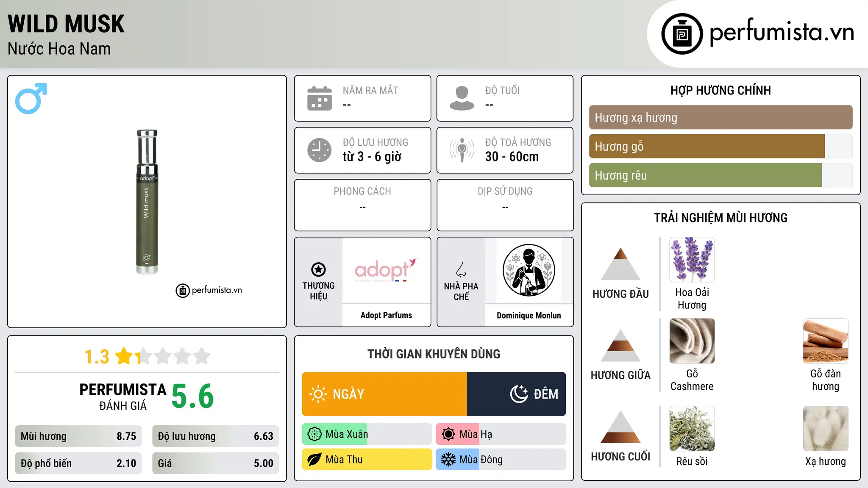Click the Giá 5.00 score row
Image resolution: width=868 pixels, height=488 pixels.
click(x=215, y=463)
